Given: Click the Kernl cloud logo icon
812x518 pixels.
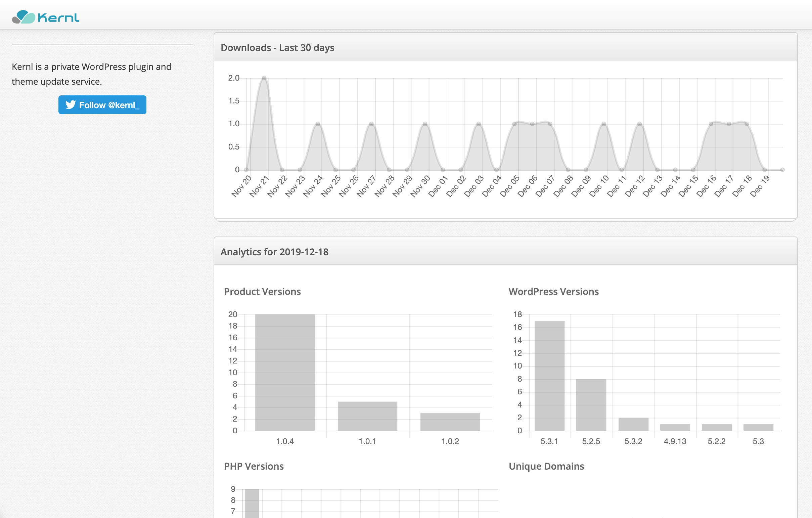Looking at the screenshot, I should (x=24, y=17).
